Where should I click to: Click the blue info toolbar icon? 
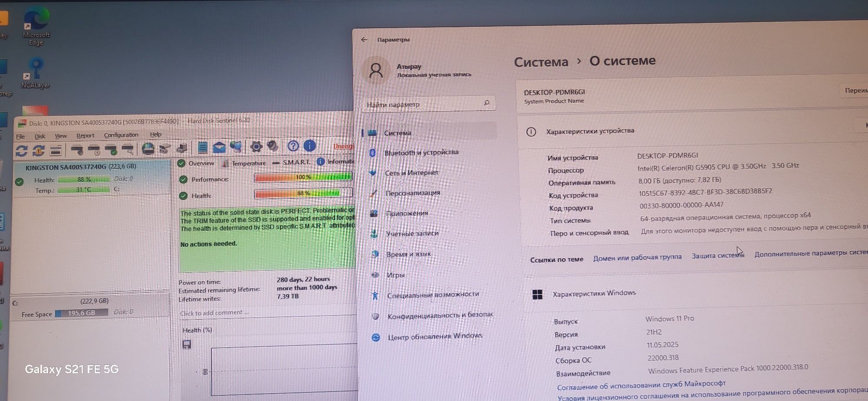tap(309, 146)
